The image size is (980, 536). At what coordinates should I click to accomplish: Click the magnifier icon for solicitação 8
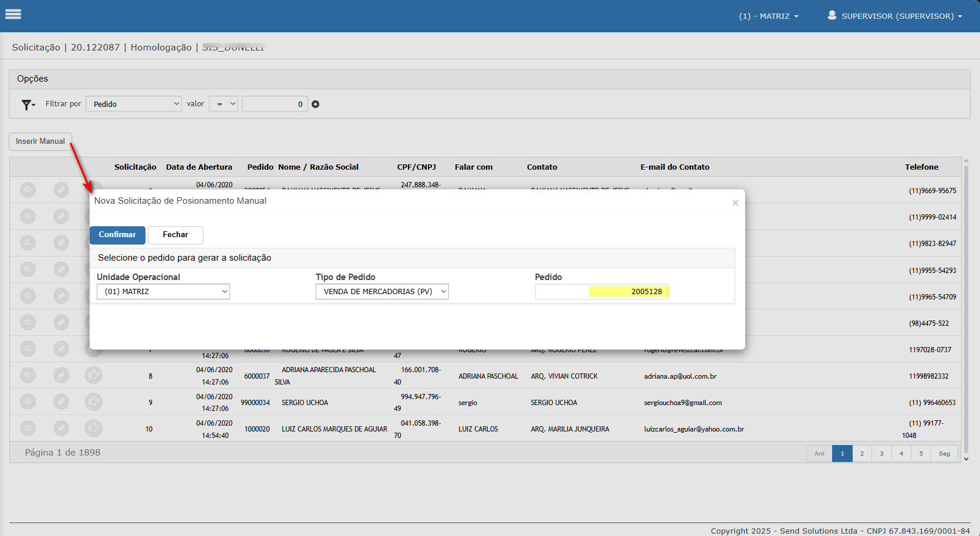28,375
